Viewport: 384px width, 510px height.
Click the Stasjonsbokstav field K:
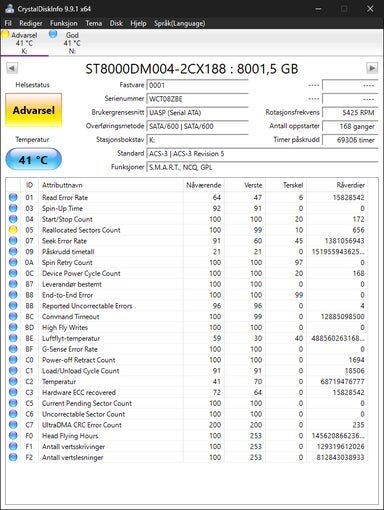(197, 140)
